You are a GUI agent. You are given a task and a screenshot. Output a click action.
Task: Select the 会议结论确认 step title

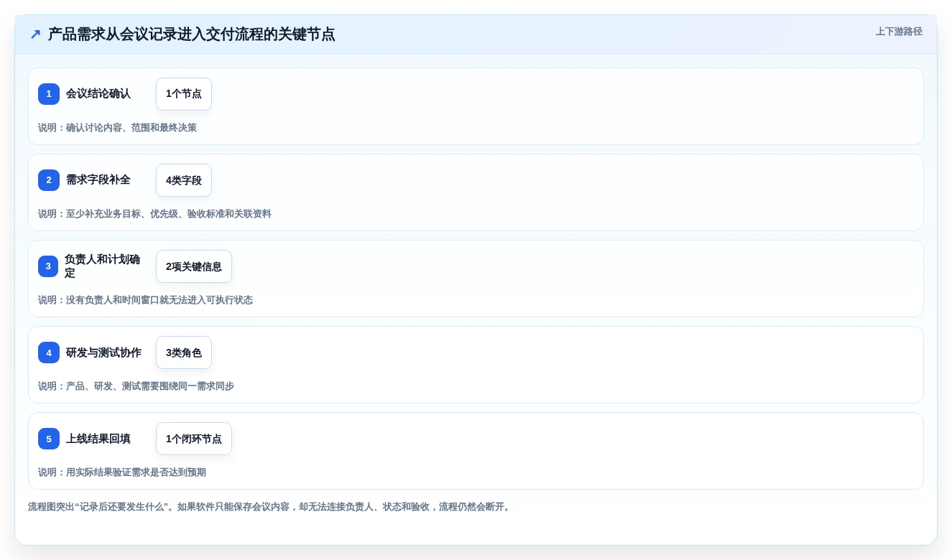[x=98, y=94]
